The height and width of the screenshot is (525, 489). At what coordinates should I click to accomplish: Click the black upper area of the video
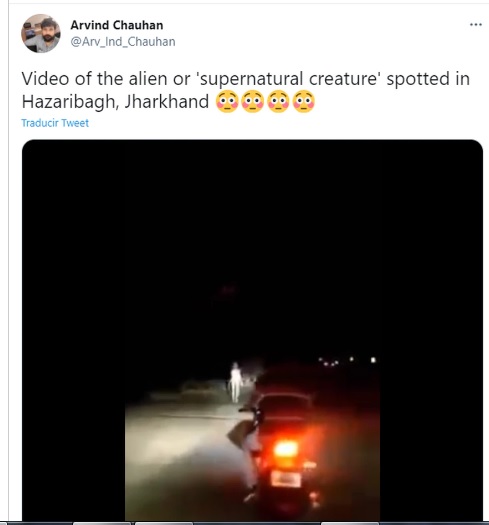click(252, 234)
